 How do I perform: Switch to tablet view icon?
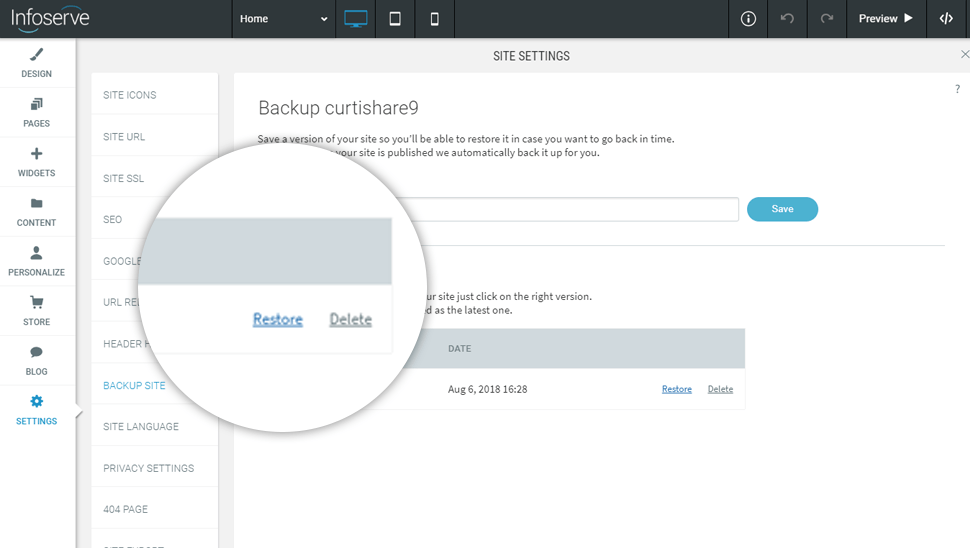(x=395, y=19)
